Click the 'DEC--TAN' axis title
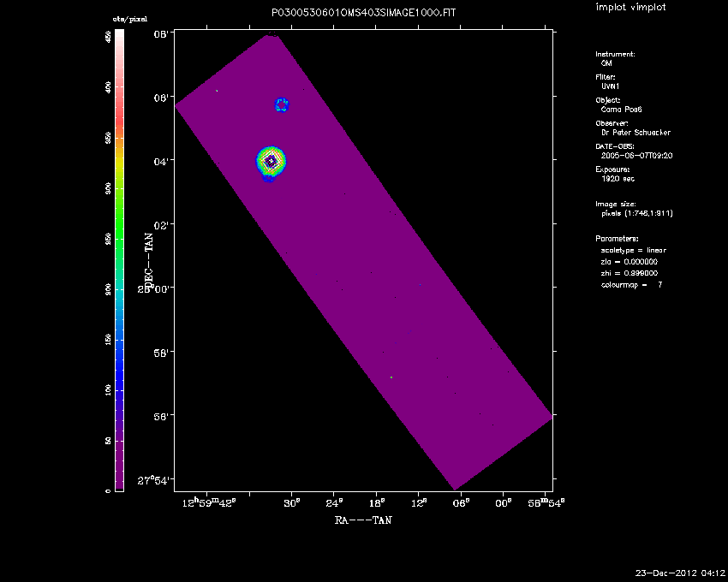 point(148,260)
